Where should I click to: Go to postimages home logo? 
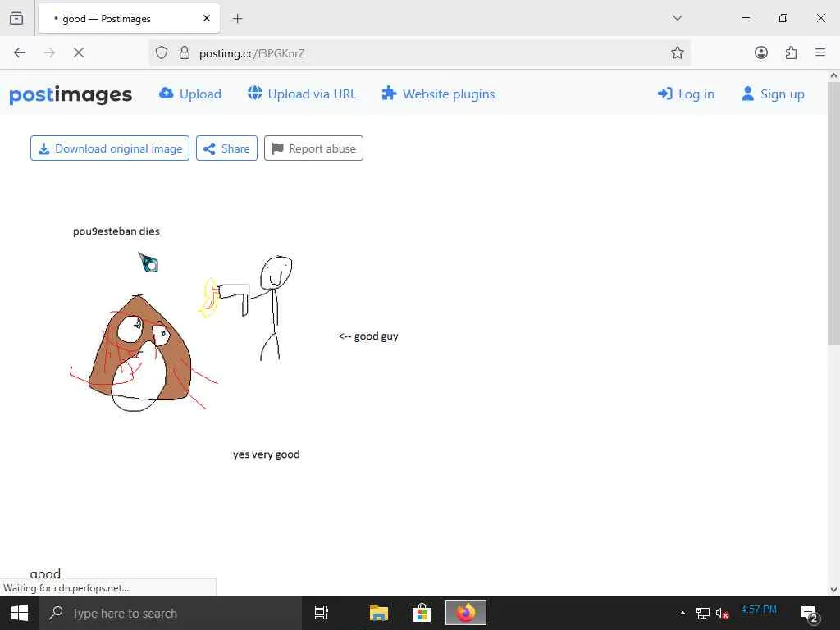tap(71, 94)
